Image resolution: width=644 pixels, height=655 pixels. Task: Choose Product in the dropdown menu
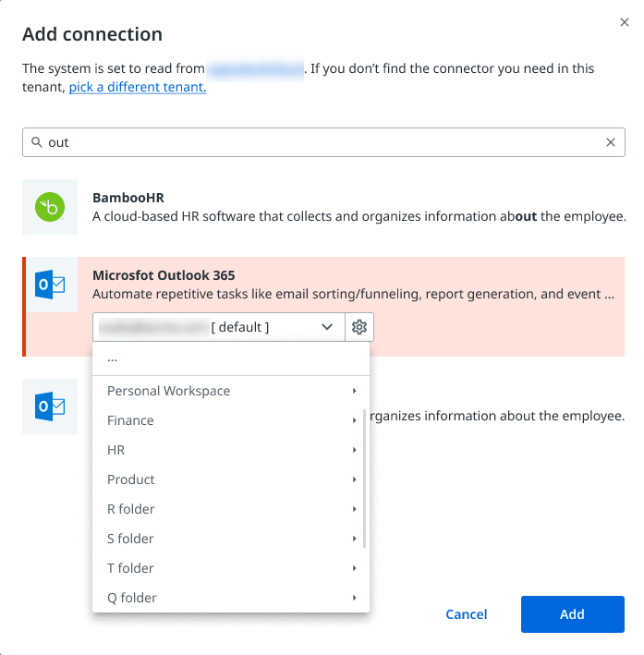pyautogui.click(x=131, y=479)
